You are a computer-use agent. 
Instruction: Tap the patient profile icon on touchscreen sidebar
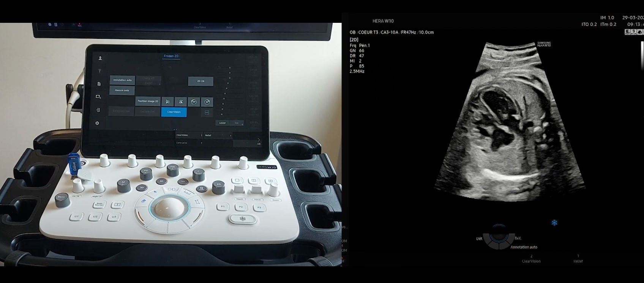(100, 58)
